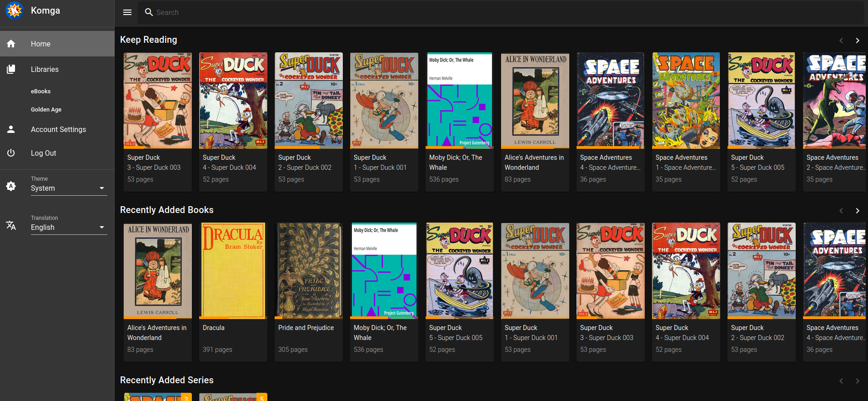Click the Log Out power icon
The image size is (868, 401).
[x=11, y=153]
